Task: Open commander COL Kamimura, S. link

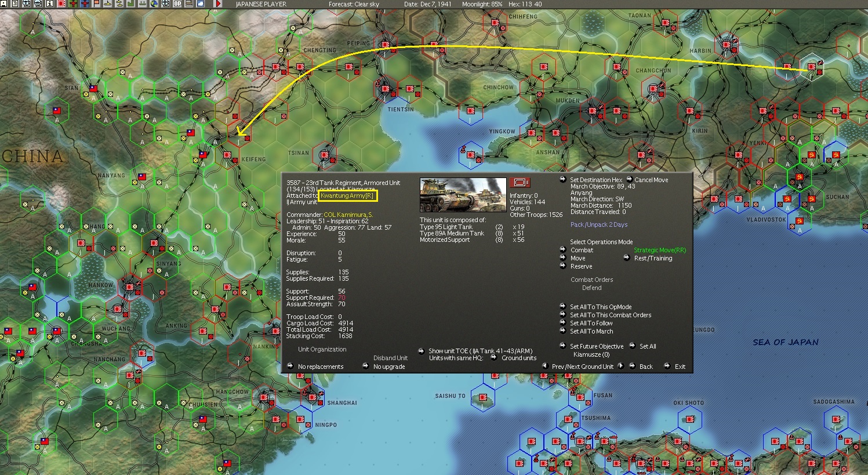Action: (348, 215)
